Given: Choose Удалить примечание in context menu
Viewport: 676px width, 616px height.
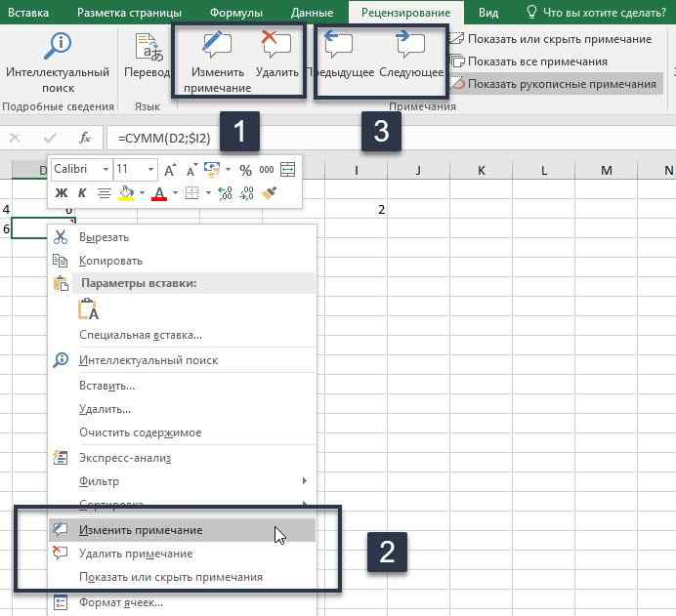Looking at the screenshot, I should click(183, 554).
